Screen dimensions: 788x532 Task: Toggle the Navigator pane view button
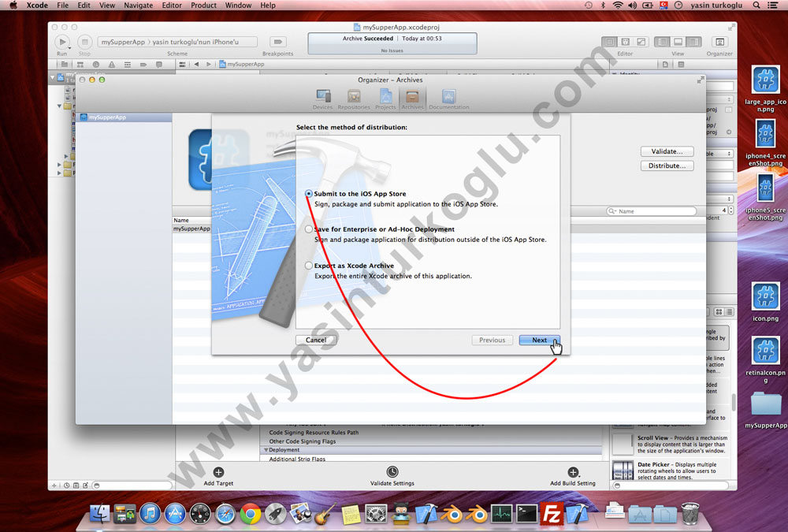tap(663, 42)
